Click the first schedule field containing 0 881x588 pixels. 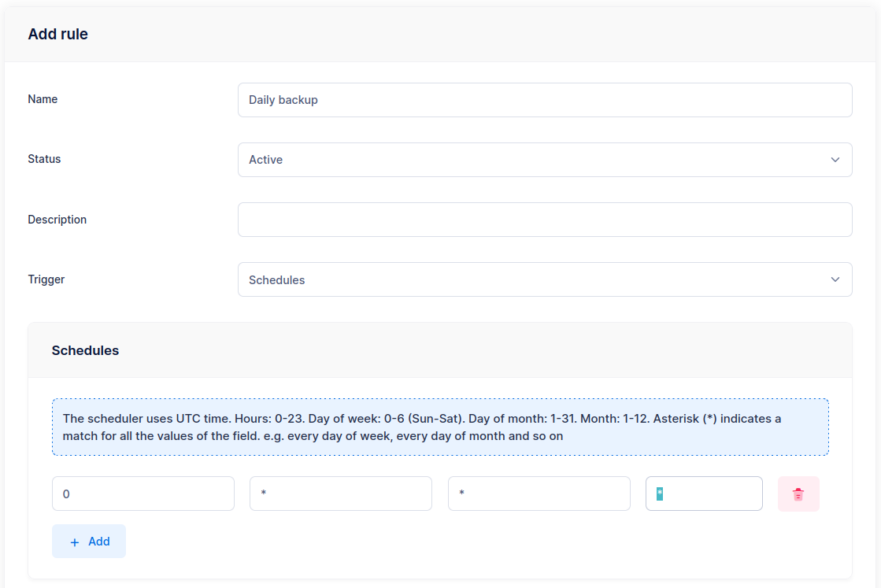[x=143, y=494]
